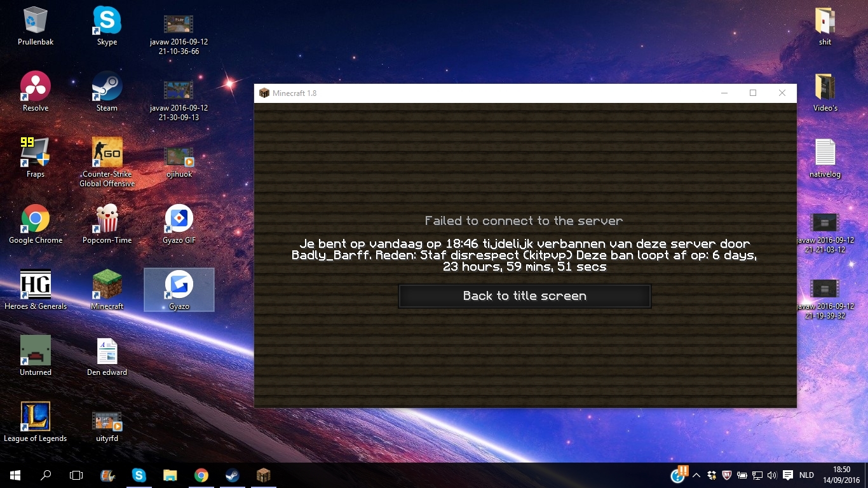
Task: Select the Google Chrome desktop shortcut
Action: [36, 224]
